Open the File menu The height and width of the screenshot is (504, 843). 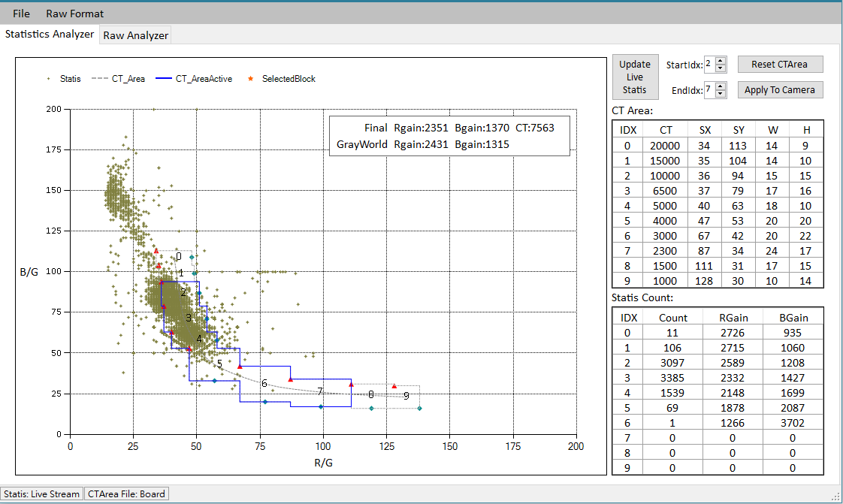[x=22, y=14]
